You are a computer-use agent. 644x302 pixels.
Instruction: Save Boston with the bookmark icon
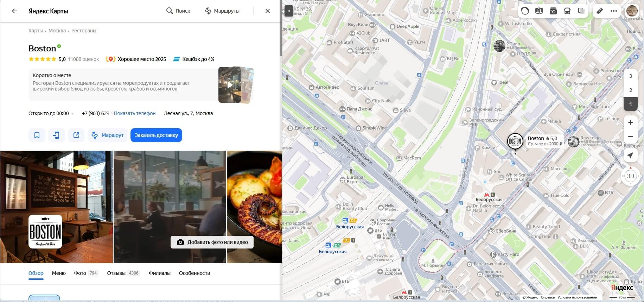[x=37, y=135]
